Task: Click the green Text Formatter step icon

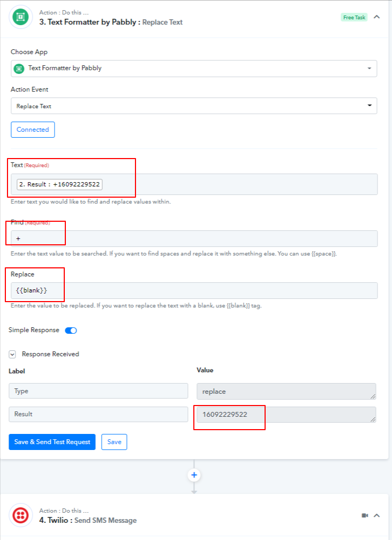Action: pos(20,17)
